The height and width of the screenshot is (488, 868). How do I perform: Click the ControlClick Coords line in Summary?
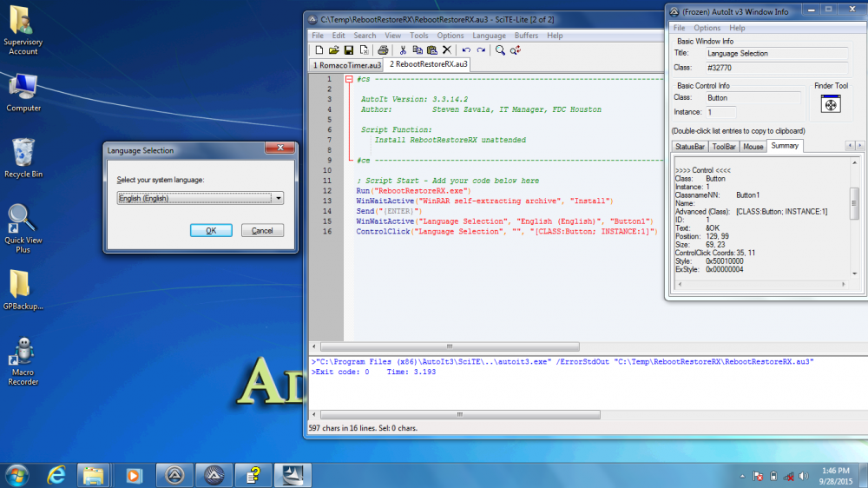(x=714, y=253)
